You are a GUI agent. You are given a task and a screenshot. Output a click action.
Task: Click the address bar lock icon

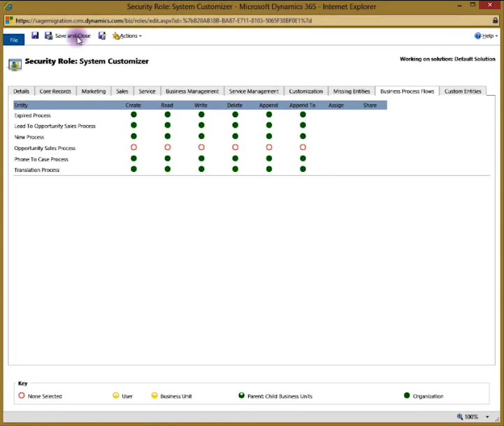point(496,20)
